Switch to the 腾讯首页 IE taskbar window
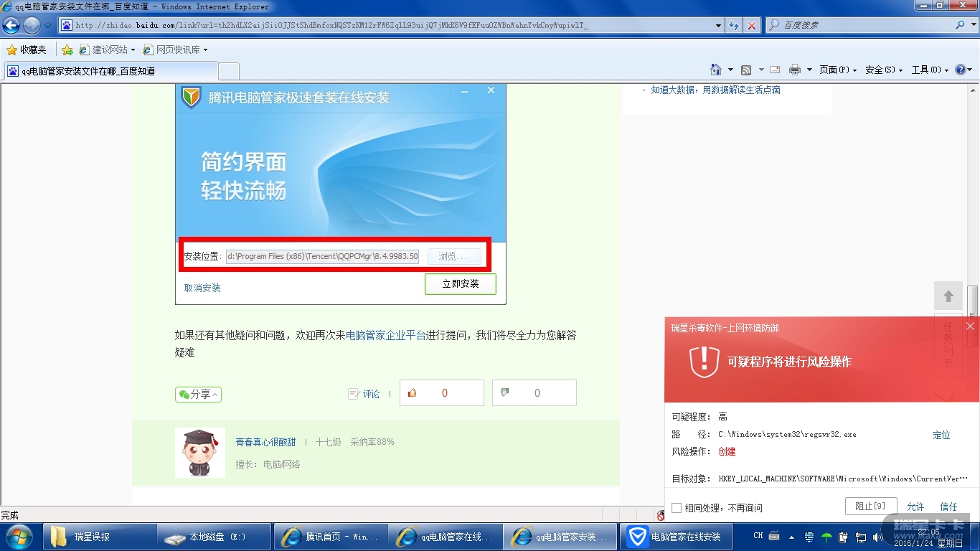The height and width of the screenshot is (551, 980). (x=330, y=537)
